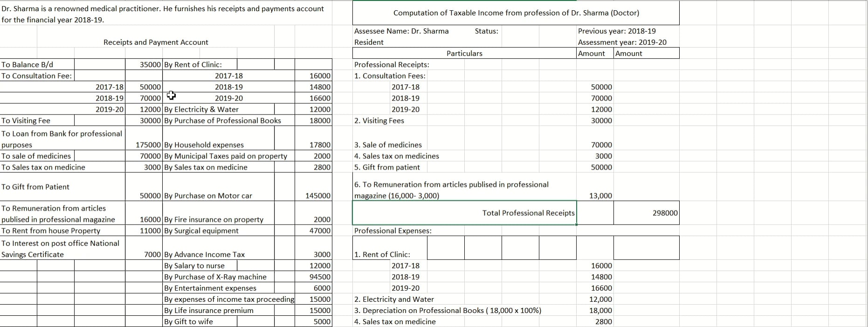Screen dimensions: 868x327
Task: Select the '5. Gift from patient' cell
Action: 387,167
